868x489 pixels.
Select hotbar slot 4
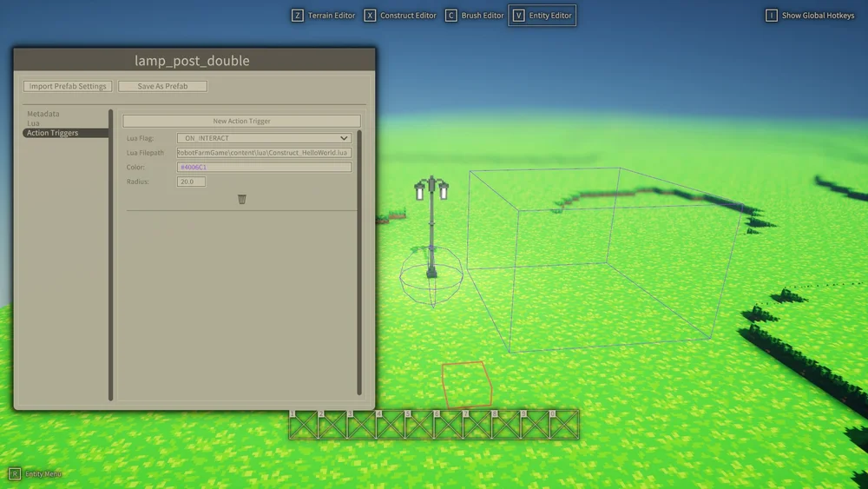point(391,425)
